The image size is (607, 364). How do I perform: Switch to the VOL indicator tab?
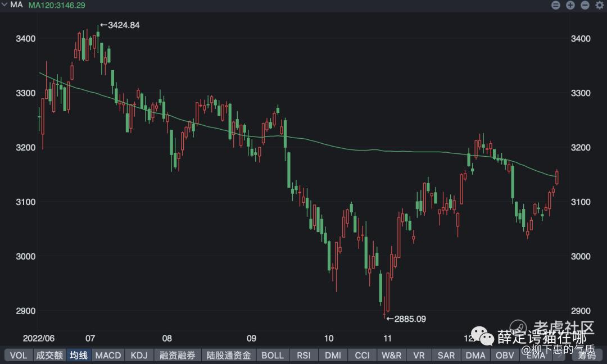click(18, 355)
